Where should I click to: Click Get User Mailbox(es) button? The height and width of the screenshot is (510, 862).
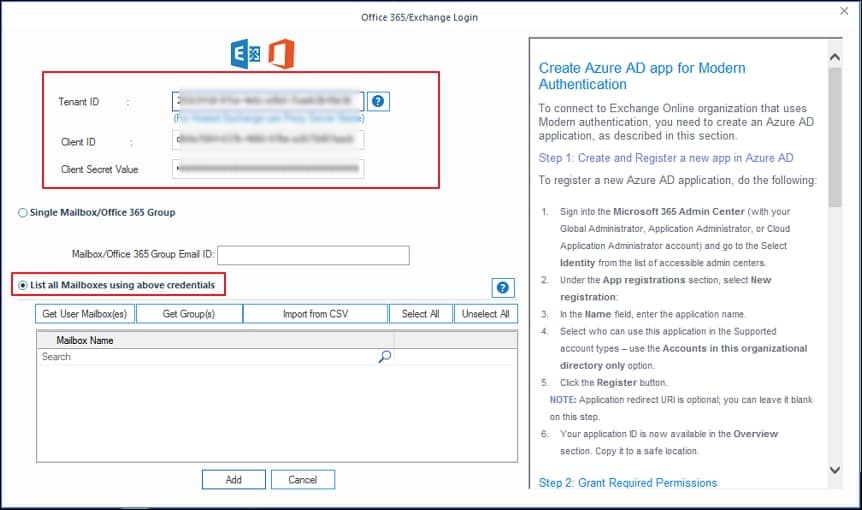coord(85,314)
